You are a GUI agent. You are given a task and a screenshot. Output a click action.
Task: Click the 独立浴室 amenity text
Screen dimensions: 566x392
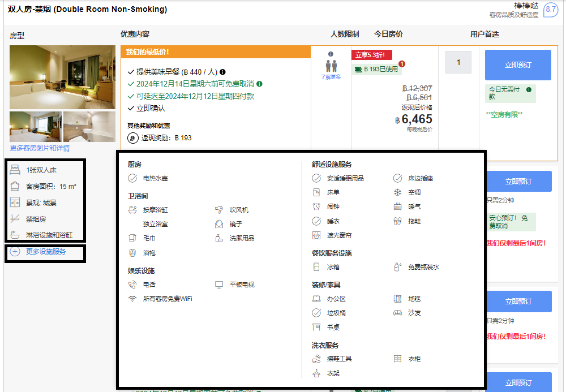(155, 224)
